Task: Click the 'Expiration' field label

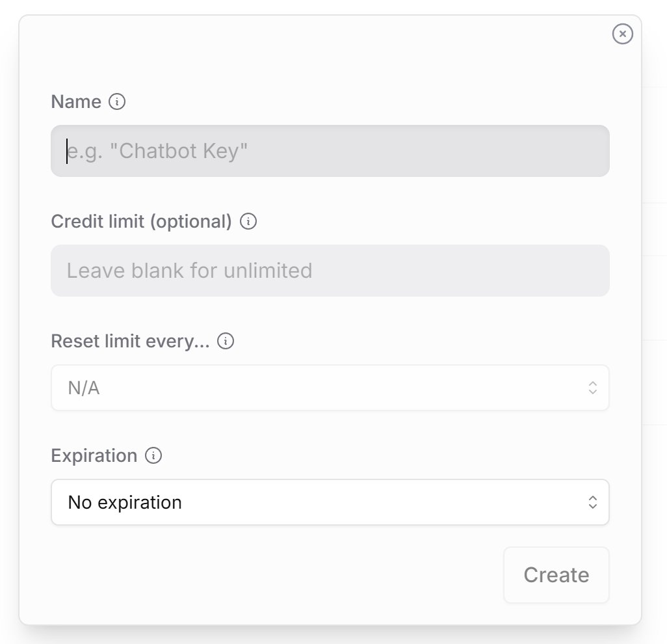Action: point(94,456)
